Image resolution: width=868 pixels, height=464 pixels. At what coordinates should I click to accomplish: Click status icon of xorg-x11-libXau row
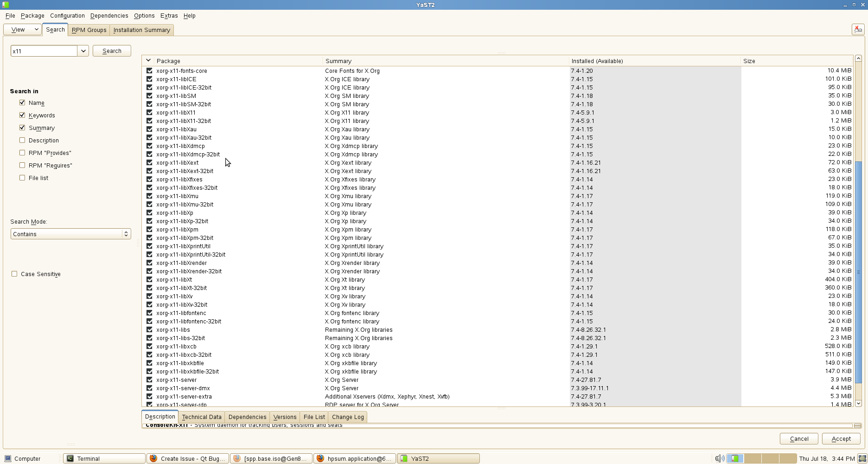pos(149,129)
